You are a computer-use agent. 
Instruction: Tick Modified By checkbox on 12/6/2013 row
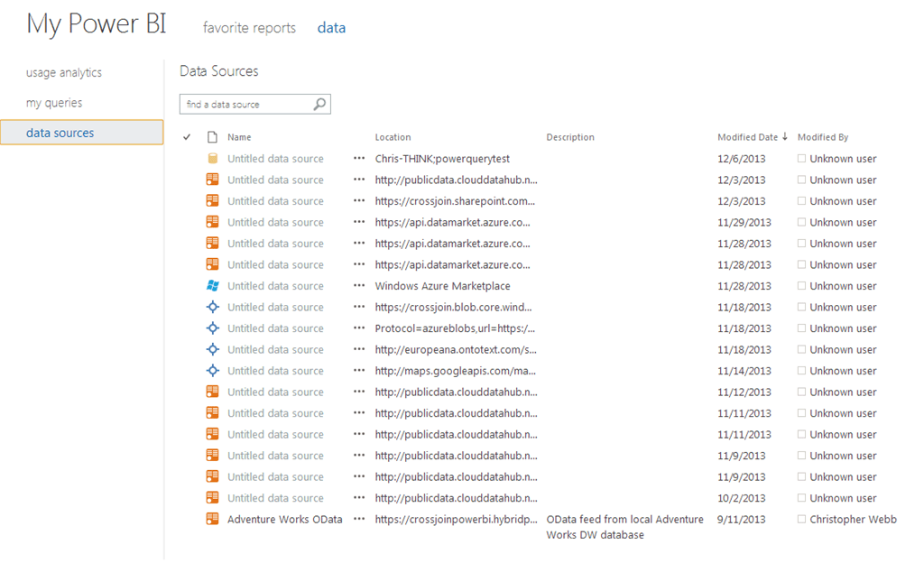[801, 159]
